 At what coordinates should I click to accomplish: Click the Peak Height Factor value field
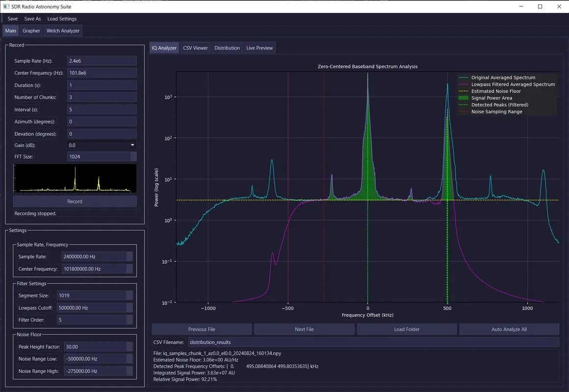click(95, 346)
